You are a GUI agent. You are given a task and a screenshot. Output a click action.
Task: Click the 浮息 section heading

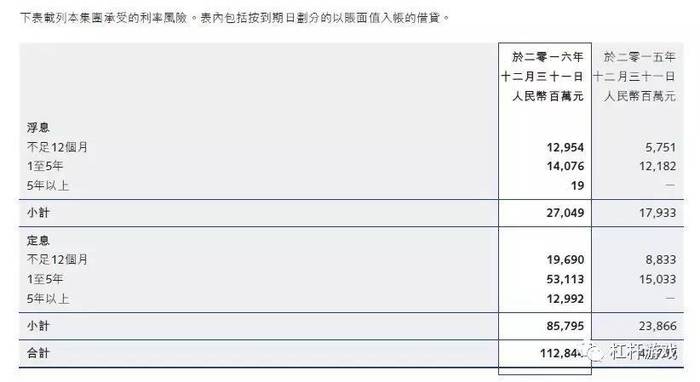[38, 128]
